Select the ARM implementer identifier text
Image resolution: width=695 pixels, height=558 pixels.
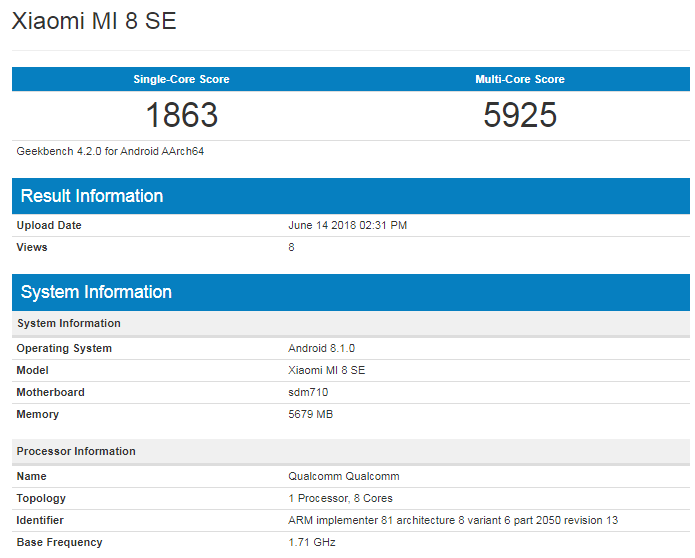point(453,520)
